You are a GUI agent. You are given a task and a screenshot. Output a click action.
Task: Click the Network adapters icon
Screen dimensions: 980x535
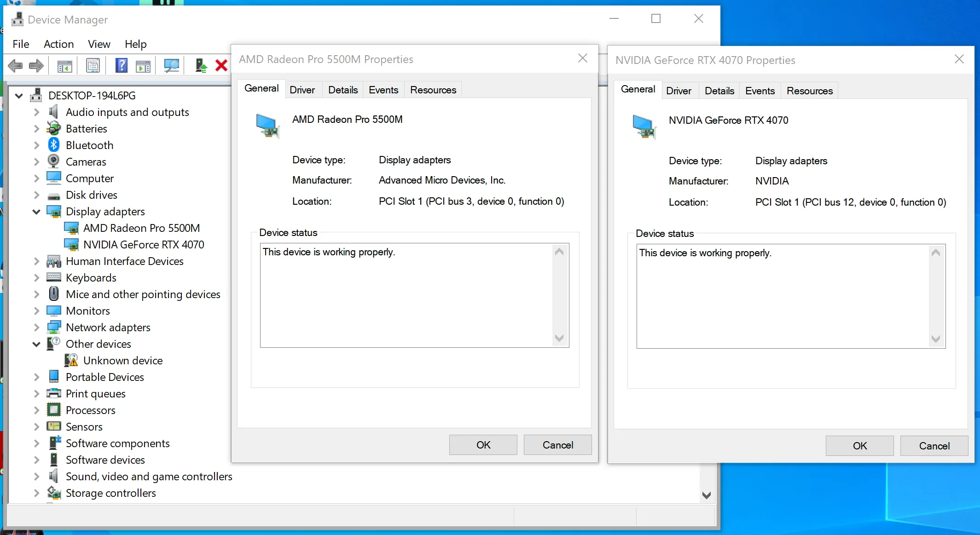coord(54,327)
